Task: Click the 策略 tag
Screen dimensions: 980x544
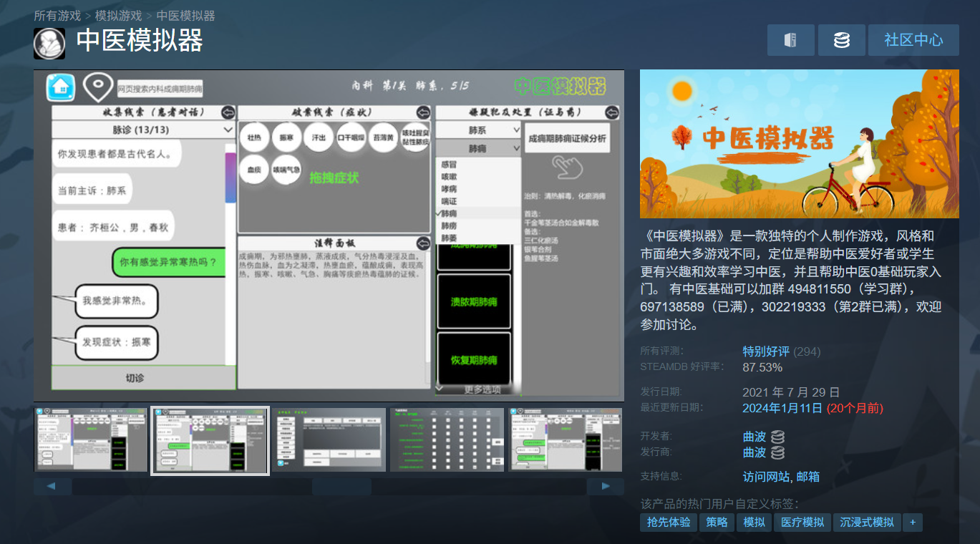Action: [717, 523]
